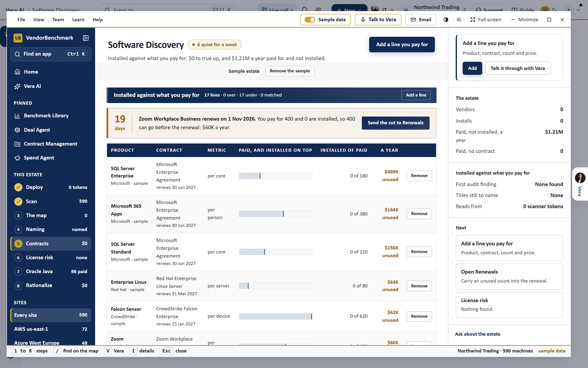Go to the completed Deploy step

(51, 187)
